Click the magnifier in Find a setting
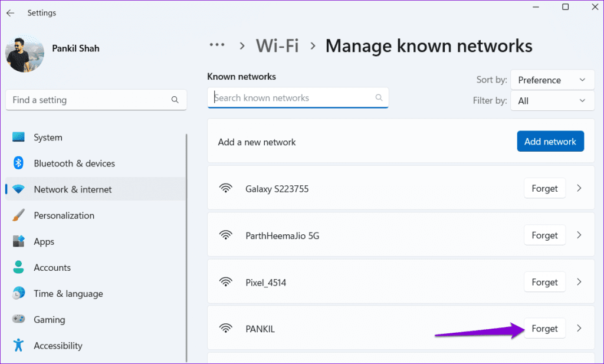The image size is (604, 364). [175, 100]
